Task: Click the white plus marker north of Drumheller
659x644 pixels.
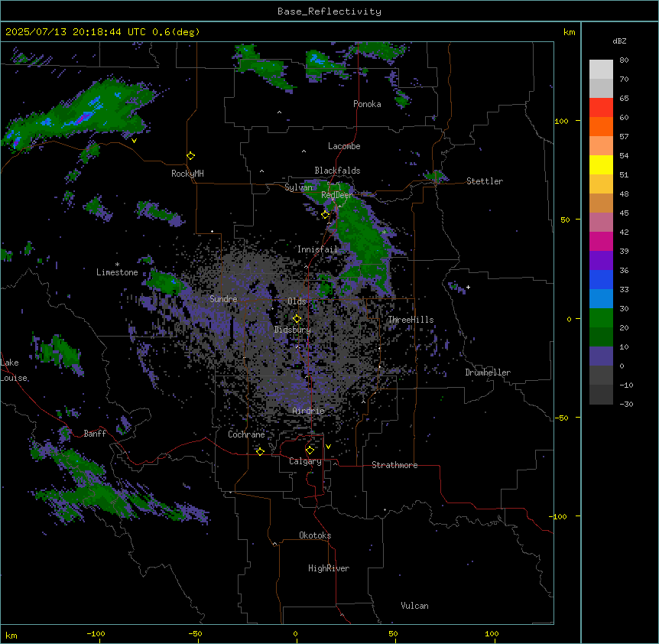Action: point(468,287)
